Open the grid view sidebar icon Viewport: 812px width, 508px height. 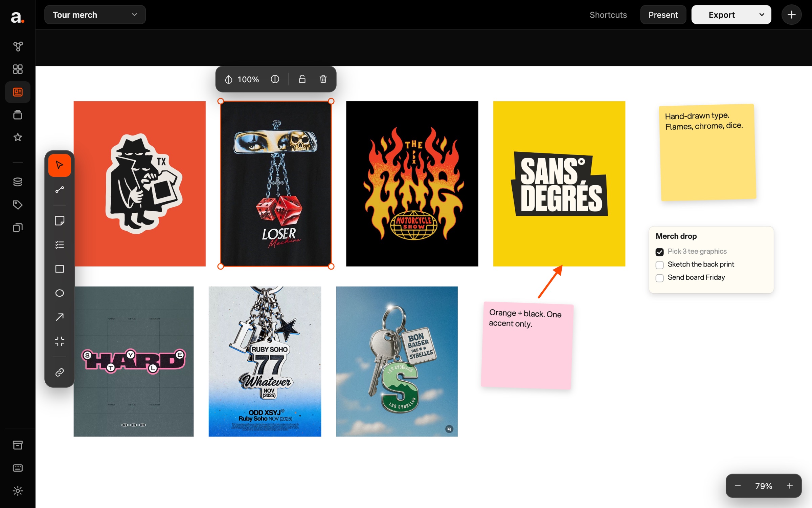[18, 69]
